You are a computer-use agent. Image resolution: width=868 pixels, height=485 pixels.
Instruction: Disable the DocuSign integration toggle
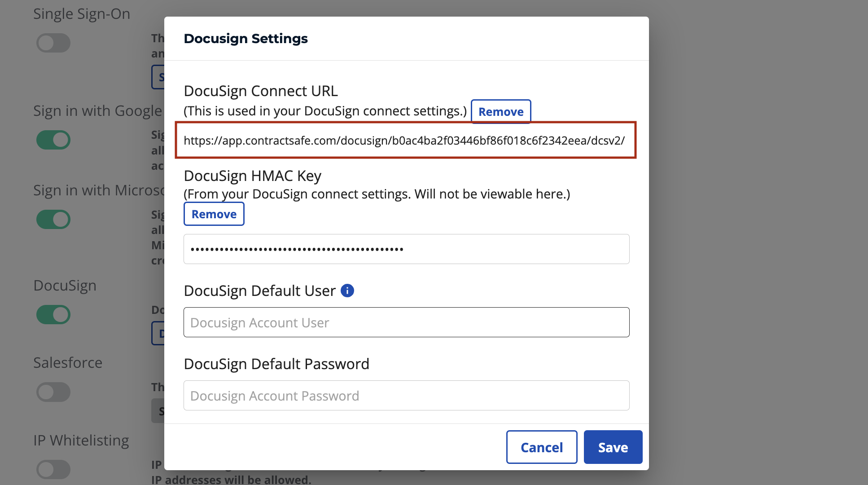coord(53,315)
